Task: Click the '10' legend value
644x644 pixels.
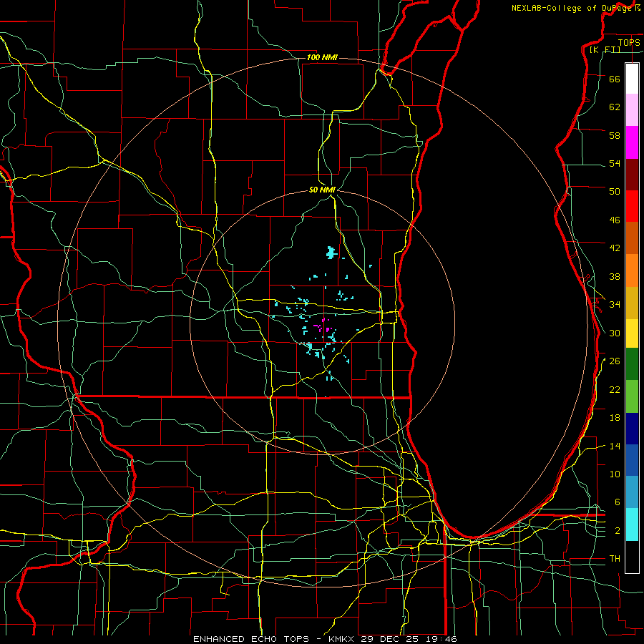Action: (x=615, y=474)
